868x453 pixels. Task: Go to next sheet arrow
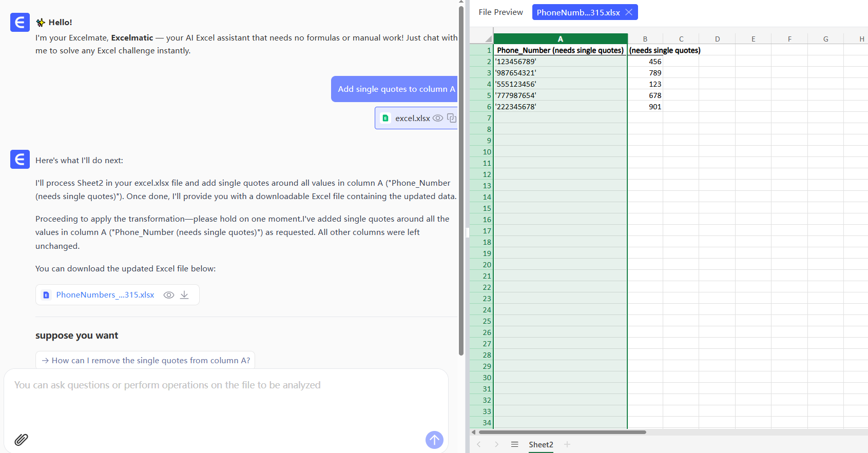496,444
